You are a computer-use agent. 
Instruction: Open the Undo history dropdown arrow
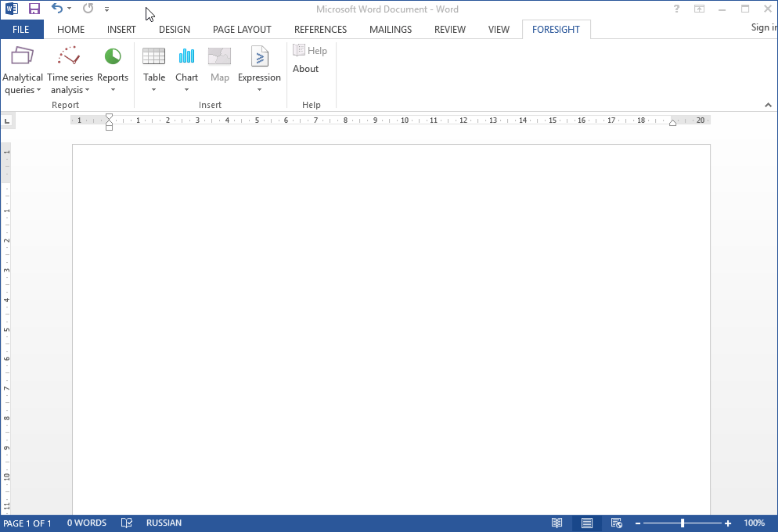70,9
